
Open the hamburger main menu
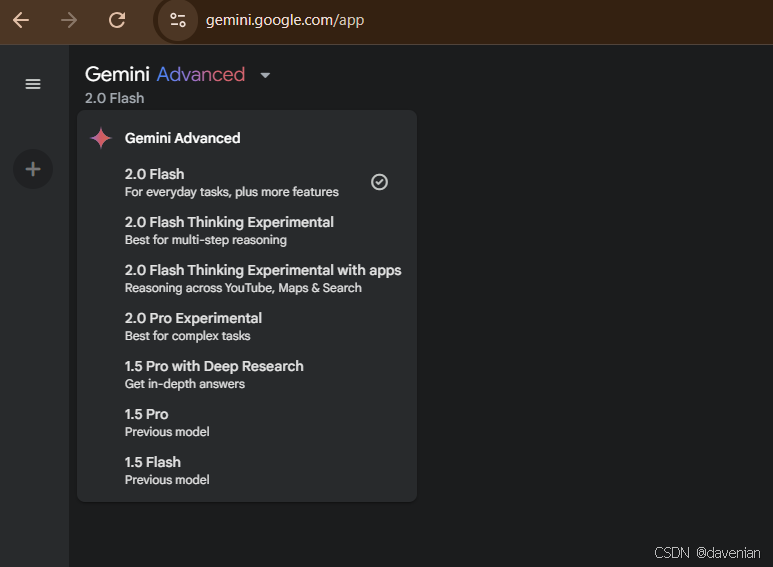click(x=33, y=84)
